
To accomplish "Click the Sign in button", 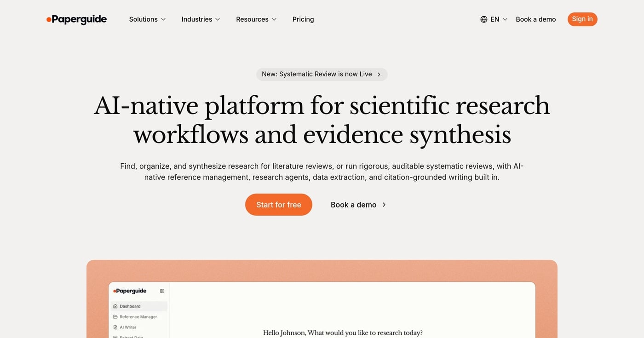I will coord(582,19).
